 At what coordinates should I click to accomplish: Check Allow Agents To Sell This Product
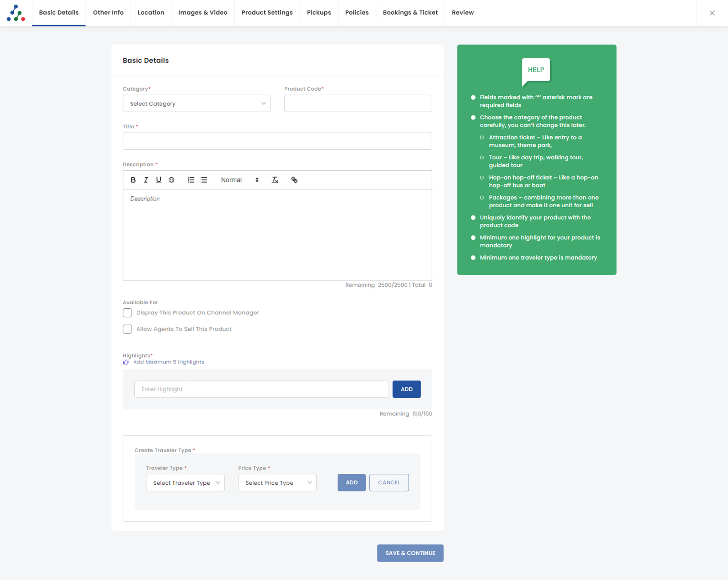coord(127,329)
